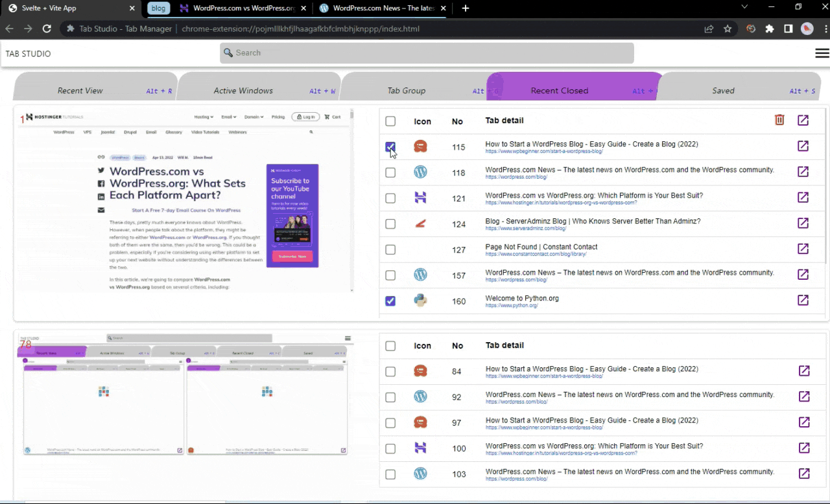
Task: Open constantcontact.com blog library URL
Action: 536,255
